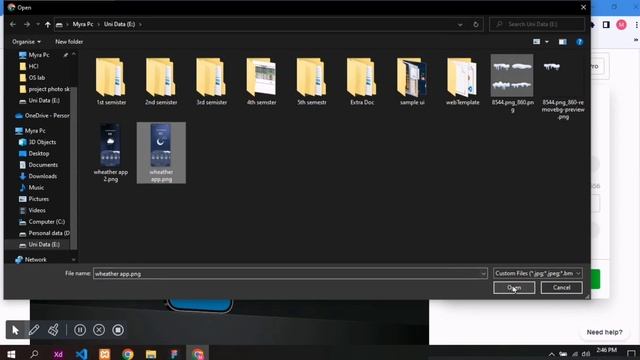Select Pictures in navigation pane
Screen dimensions: 640x360
[x=34, y=199]
